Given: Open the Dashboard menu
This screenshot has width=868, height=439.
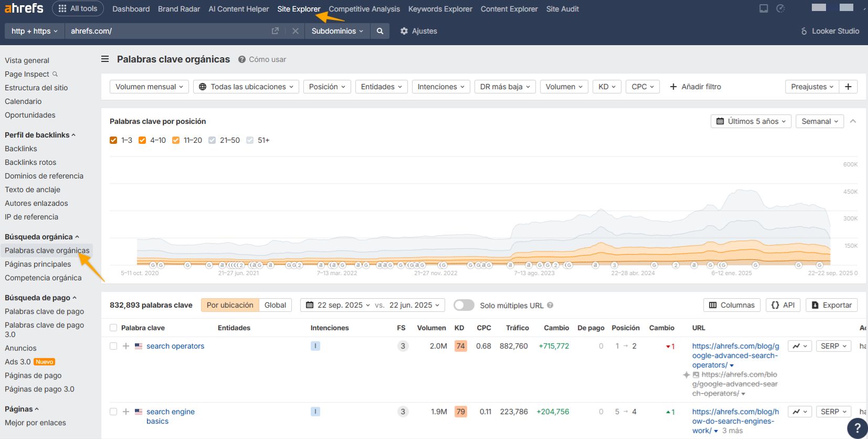Looking at the screenshot, I should pos(131,9).
